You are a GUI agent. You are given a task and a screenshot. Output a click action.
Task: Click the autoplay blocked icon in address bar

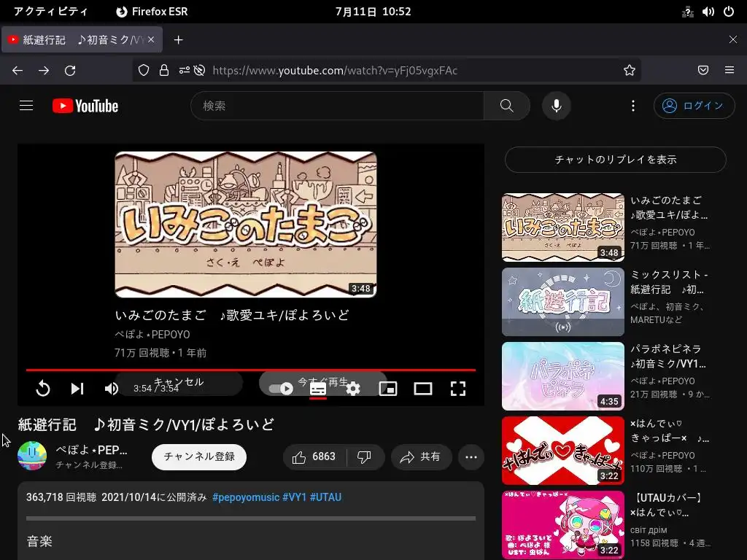[x=200, y=71]
